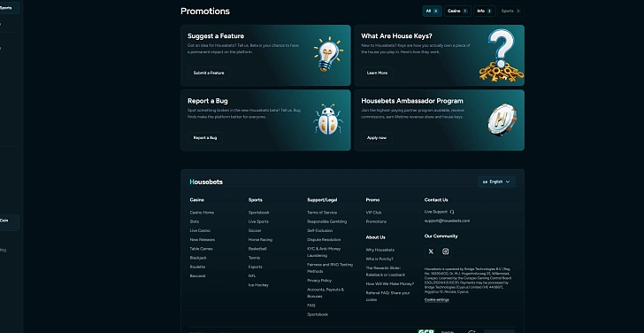The height and width of the screenshot is (333, 644).
Task: Open the Promotions footer link
Action: (x=376, y=221)
